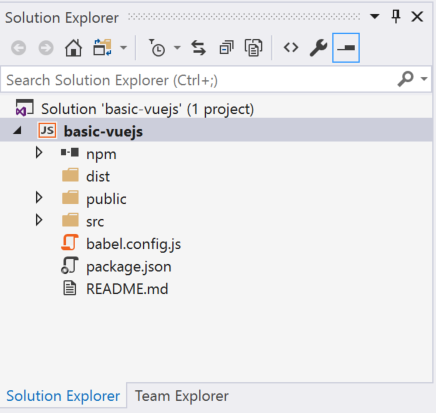
Task: Sync with Active Document
Action: click(x=199, y=48)
